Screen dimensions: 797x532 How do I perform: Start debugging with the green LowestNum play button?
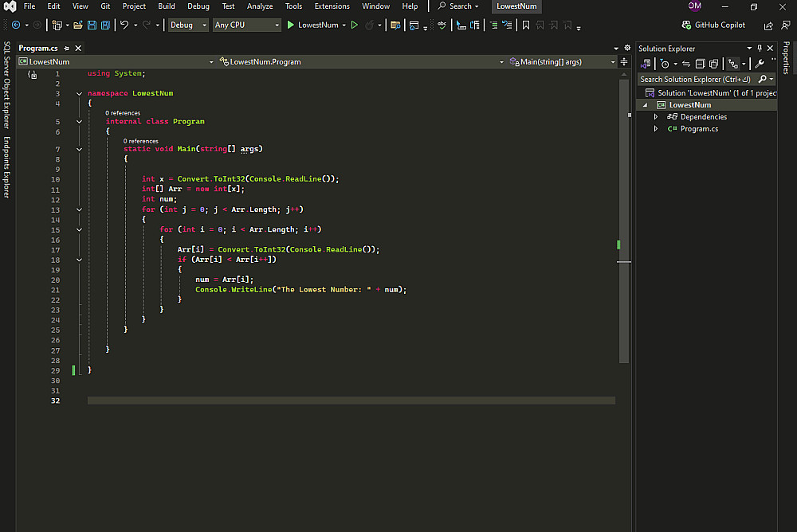tap(291, 25)
